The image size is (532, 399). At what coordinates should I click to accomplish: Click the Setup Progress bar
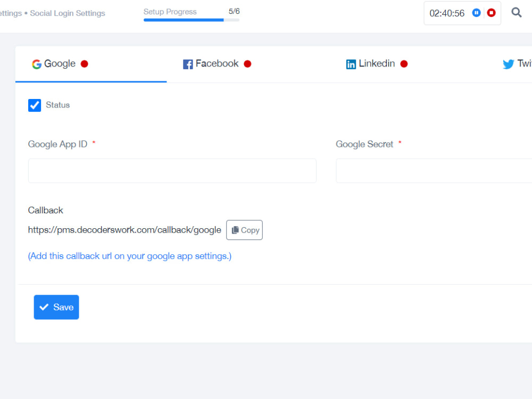coord(192,20)
